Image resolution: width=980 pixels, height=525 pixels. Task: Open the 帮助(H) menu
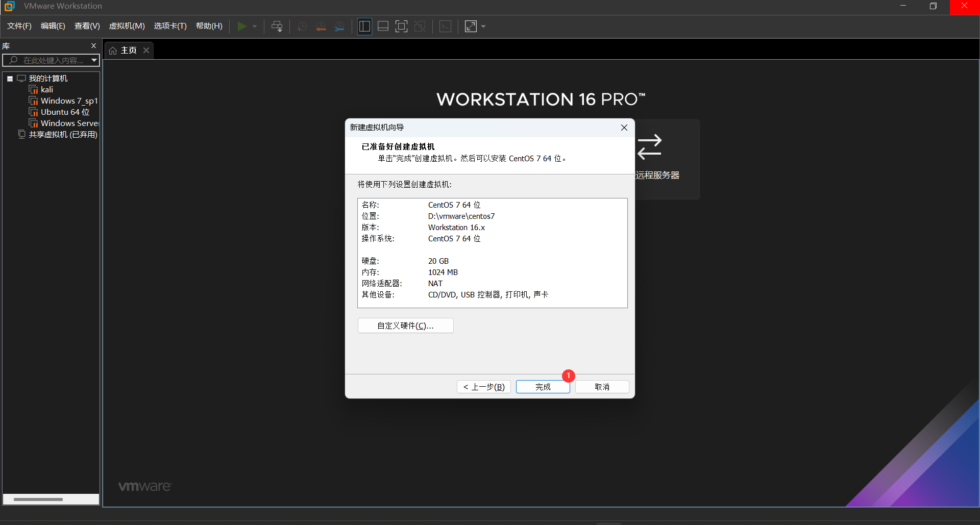[x=209, y=26]
